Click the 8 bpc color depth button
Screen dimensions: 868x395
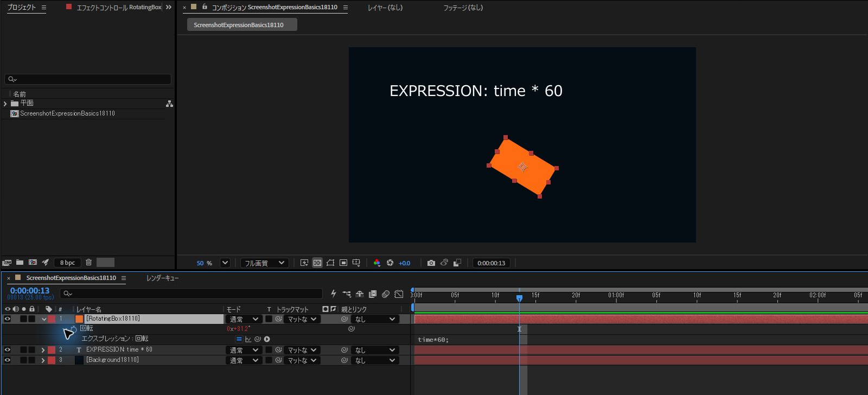(68, 263)
